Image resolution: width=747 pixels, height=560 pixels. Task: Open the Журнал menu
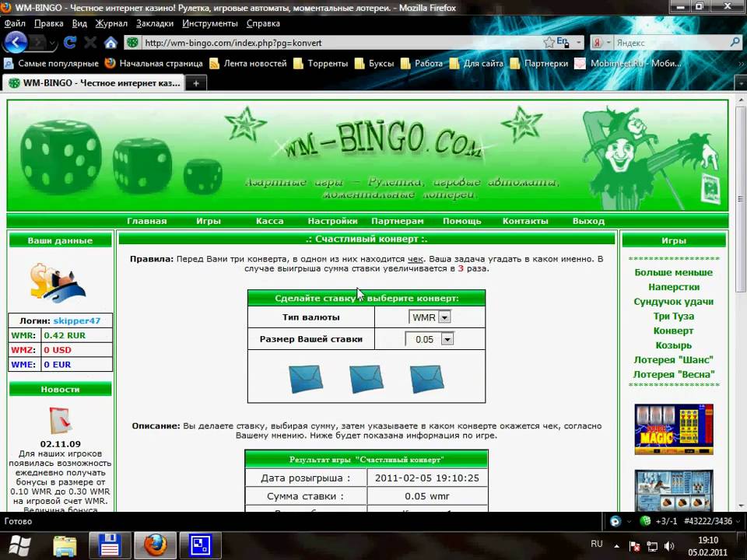click(111, 23)
